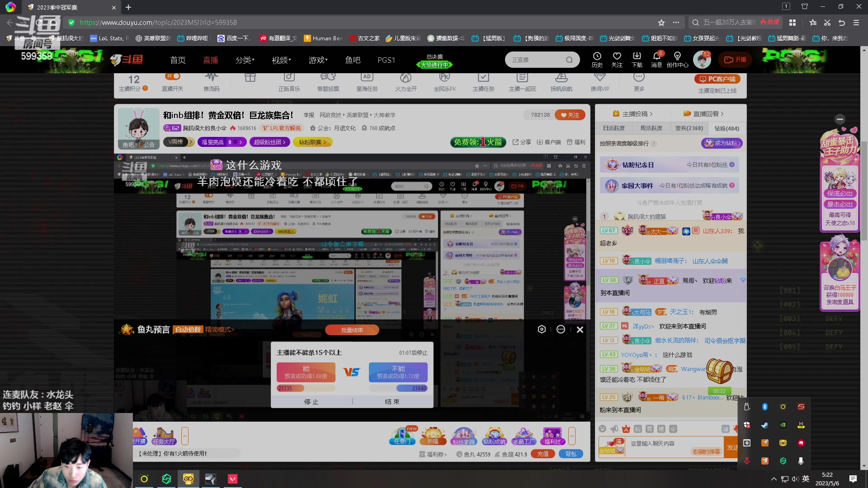Close the 鱼丸预言 prediction panel
This screenshot has height=488, width=868.
[580, 329]
